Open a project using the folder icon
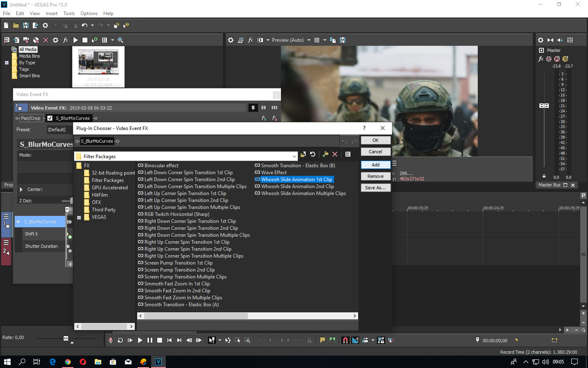588x368 pixels. click(16, 25)
